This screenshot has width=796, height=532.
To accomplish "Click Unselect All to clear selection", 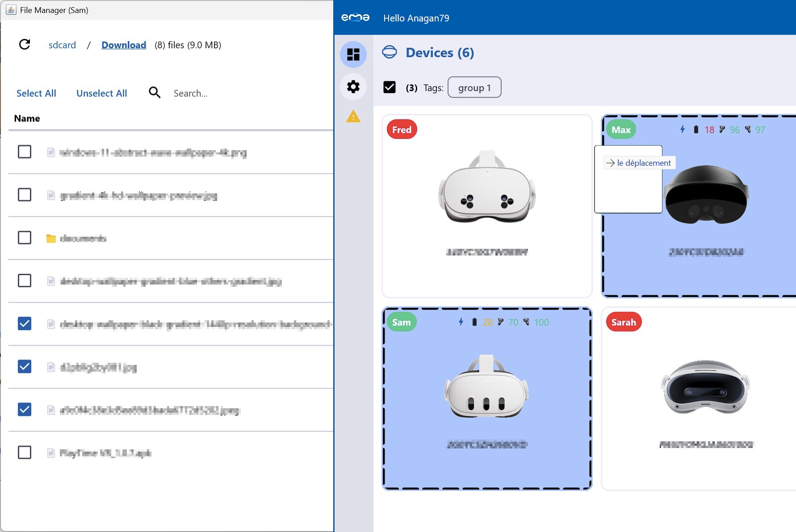I will pyautogui.click(x=101, y=93).
